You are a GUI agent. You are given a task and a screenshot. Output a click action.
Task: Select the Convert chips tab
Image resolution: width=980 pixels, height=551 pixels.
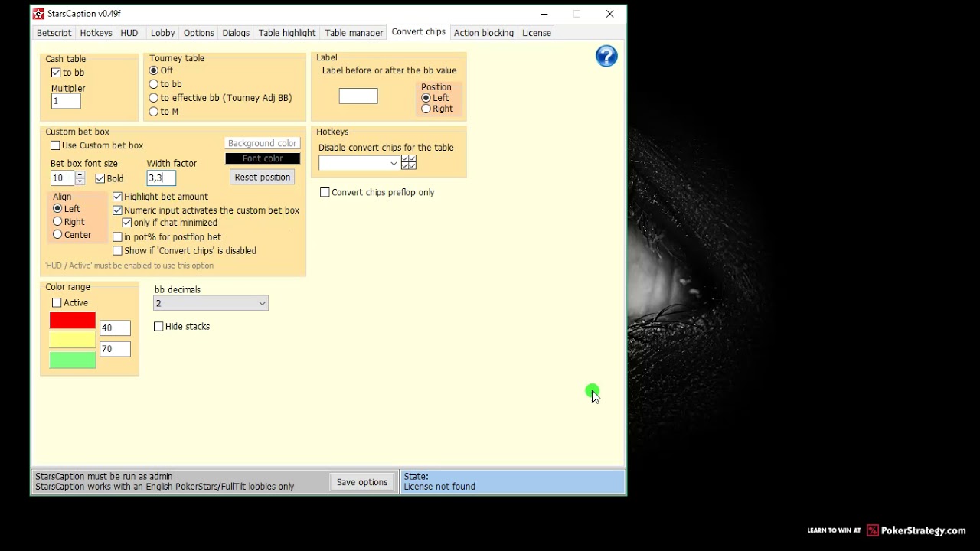click(418, 32)
